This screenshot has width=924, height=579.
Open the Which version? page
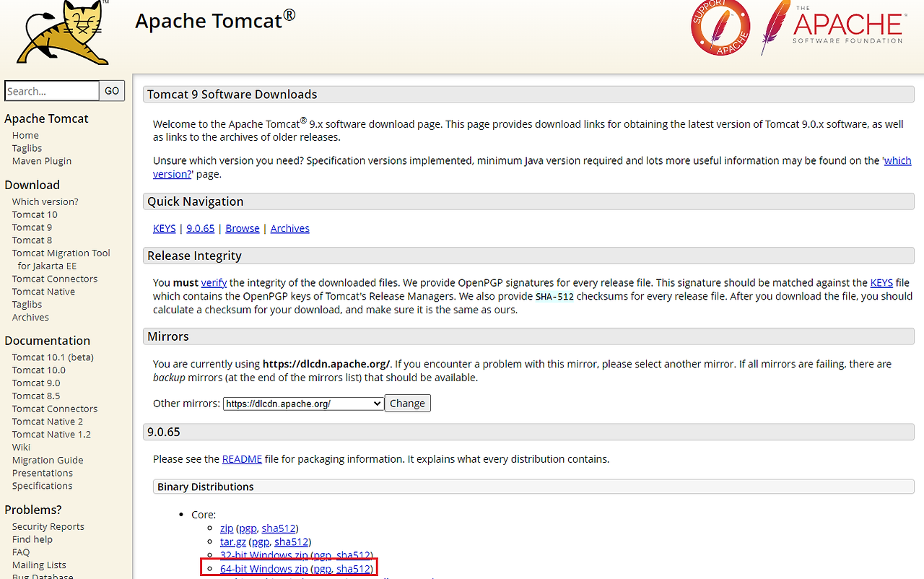coord(45,201)
